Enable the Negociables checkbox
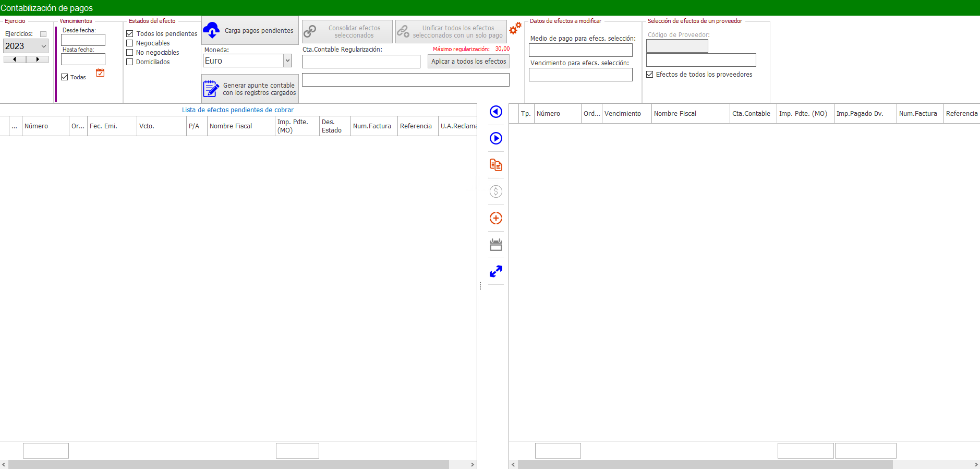The width and height of the screenshot is (980, 469). click(130, 43)
